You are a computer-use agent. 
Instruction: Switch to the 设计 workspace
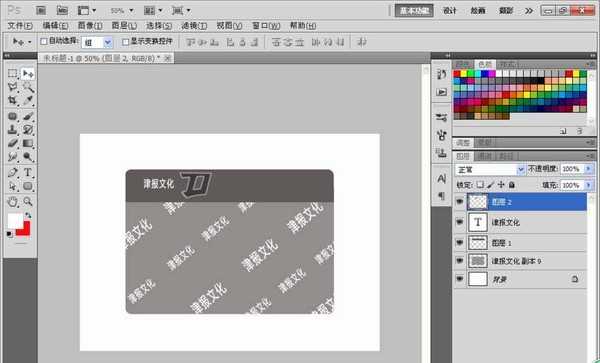tap(450, 11)
